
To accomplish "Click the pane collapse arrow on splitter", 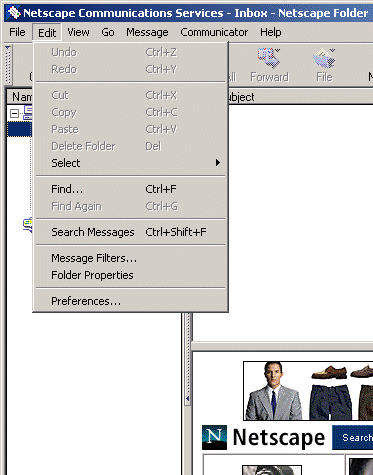I will (187, 398).
